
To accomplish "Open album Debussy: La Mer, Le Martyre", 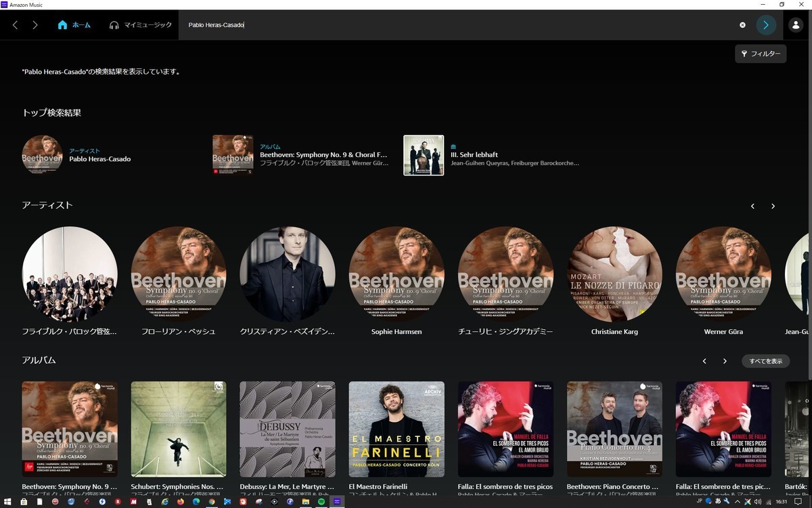I will [288, 429].
